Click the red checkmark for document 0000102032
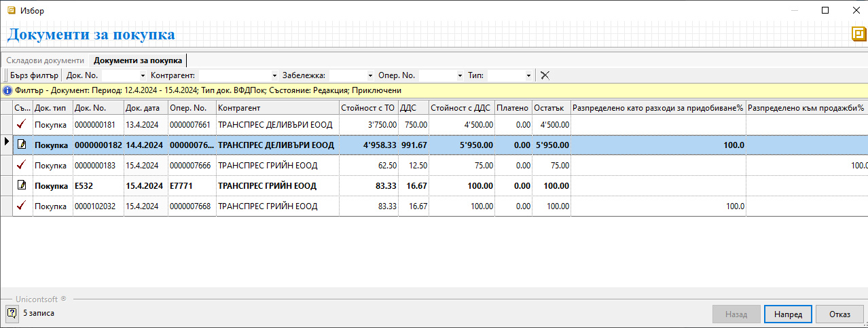 (22, 206)
